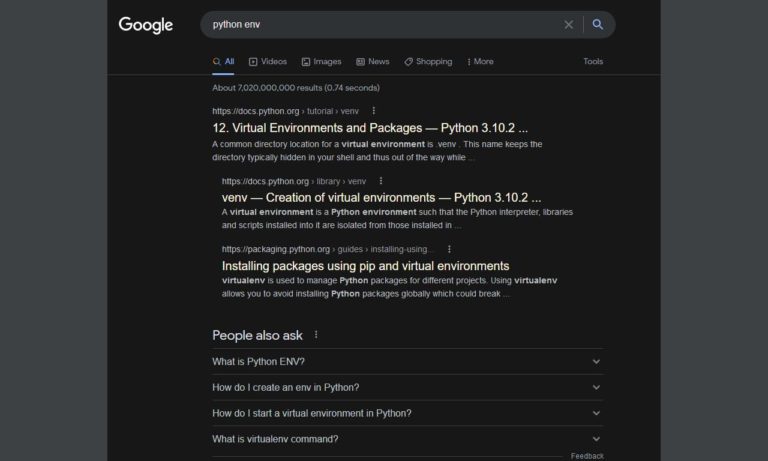
Task: Open the News tab
Action: tap(373, 62)
